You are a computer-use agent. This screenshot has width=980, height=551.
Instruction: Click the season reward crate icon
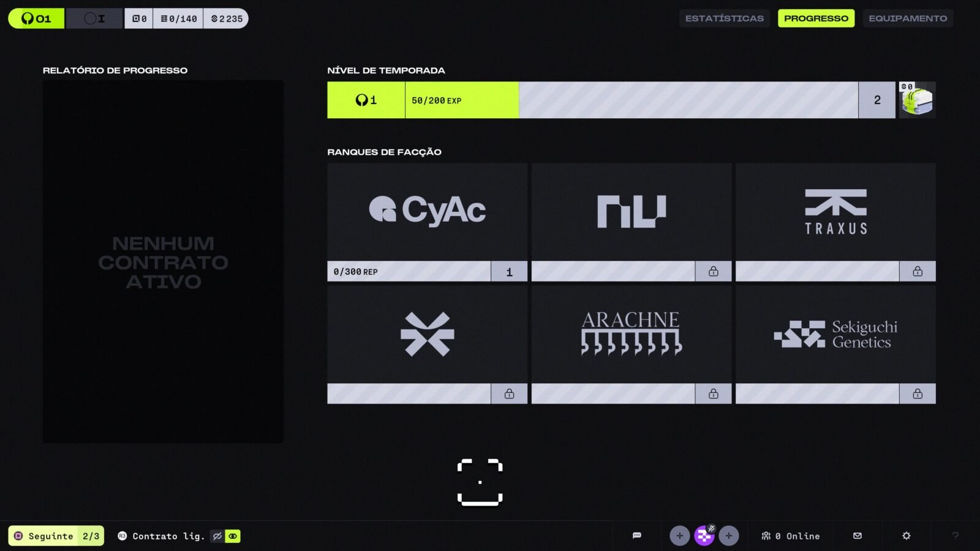point(917,100)
